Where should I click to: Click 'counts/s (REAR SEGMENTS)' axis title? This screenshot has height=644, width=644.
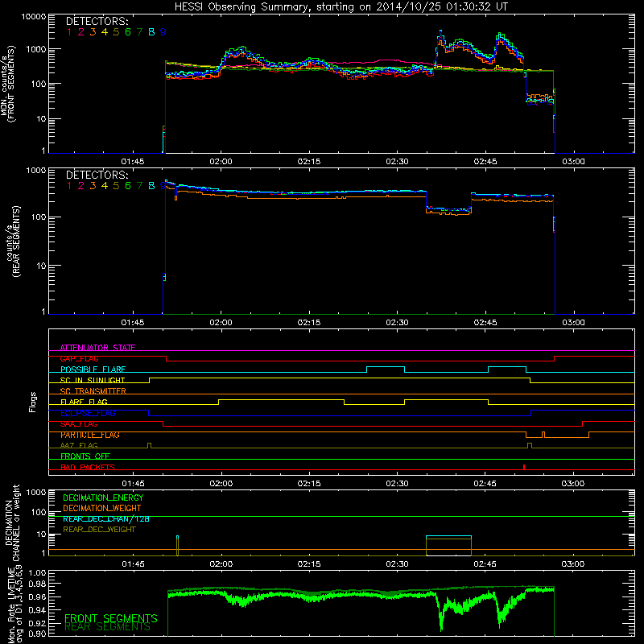pos(13,242)
